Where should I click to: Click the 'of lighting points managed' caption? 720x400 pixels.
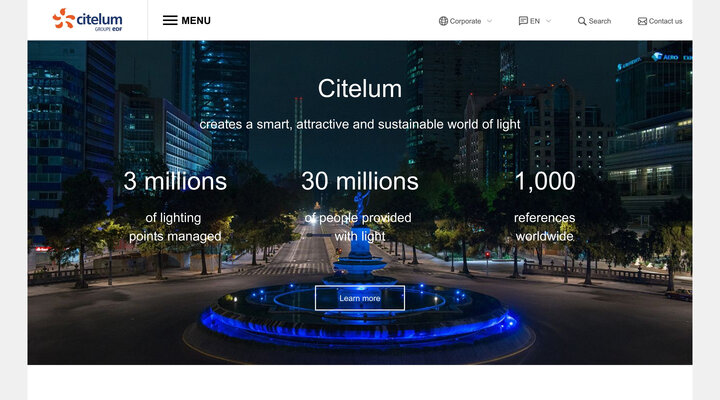coord(175,227)
